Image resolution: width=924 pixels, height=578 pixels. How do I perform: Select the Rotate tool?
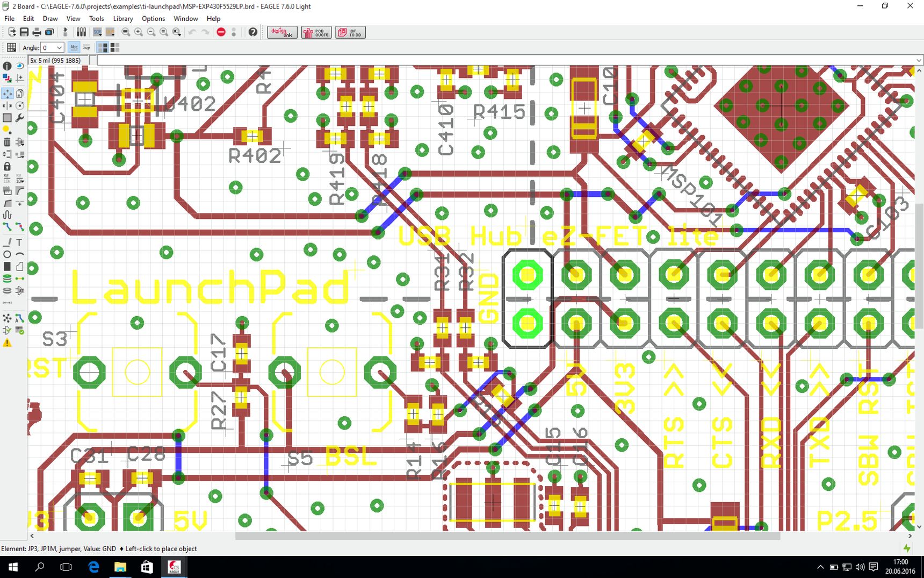pos(20,105)
